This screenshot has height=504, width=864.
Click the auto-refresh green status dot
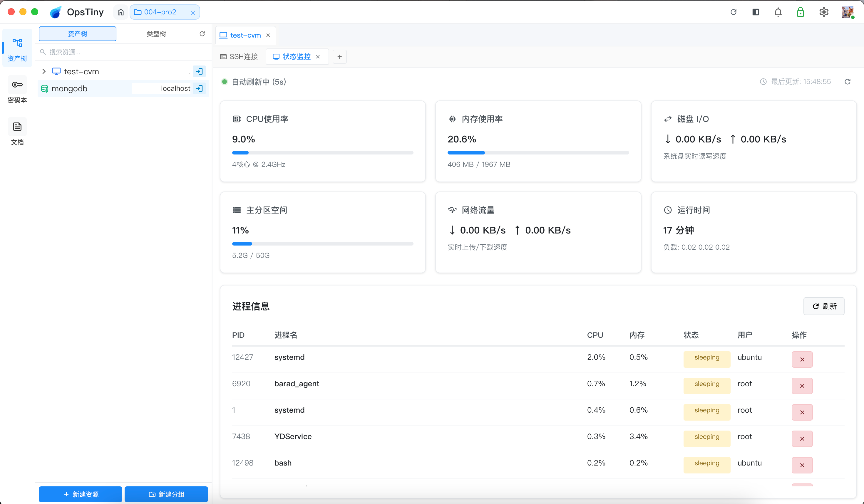click(x=224, y=82)
